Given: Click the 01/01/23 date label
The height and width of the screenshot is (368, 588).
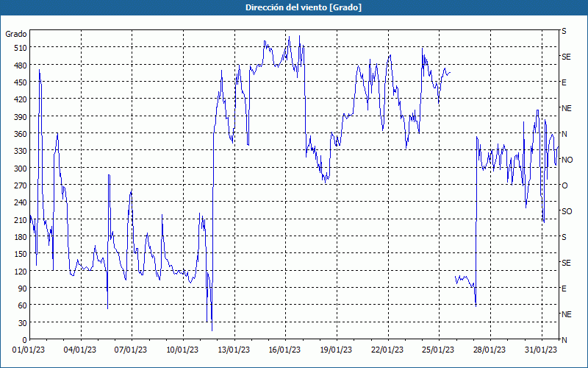Looking at the screenshot, I should 29,350.
